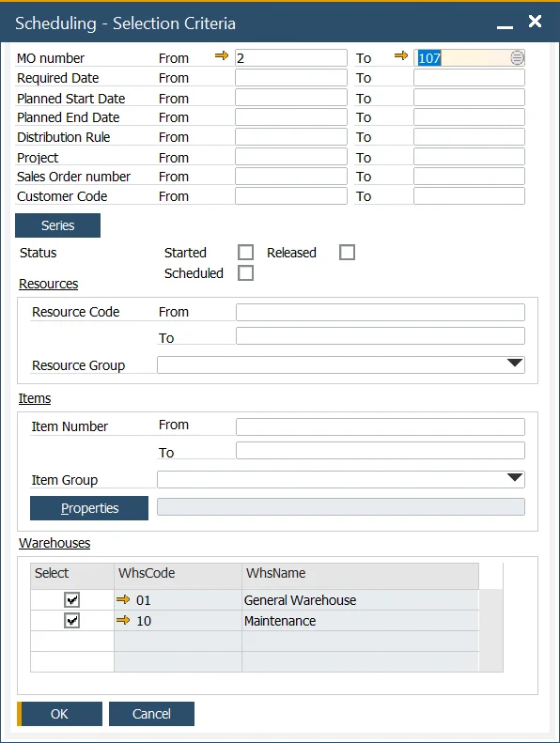
Task: Enable the Released status checkbox
Action: click(x=347, y=252)
